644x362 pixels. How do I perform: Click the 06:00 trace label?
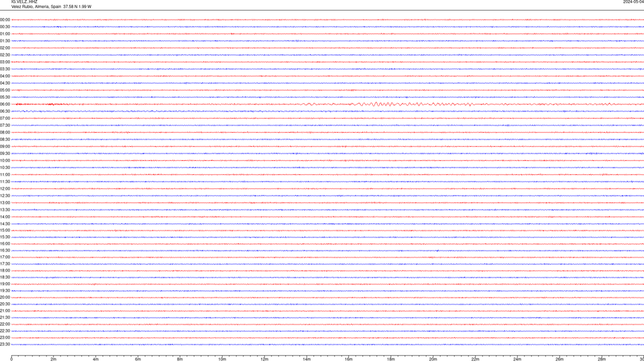(5, 105)
